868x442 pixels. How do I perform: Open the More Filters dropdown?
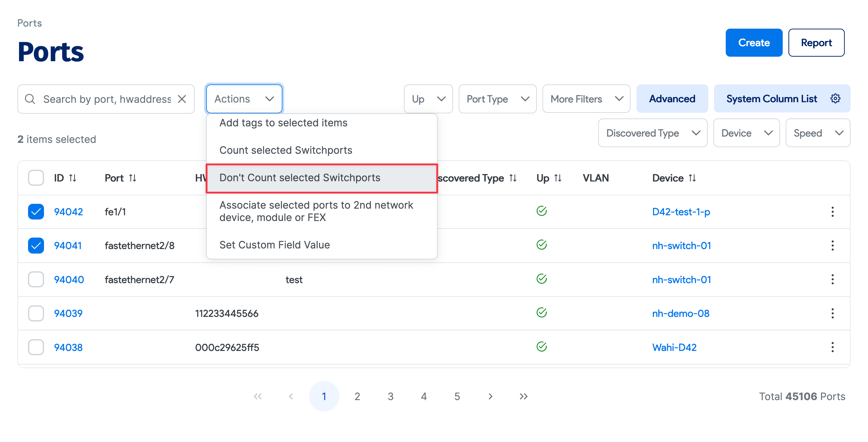click(586, 99)
